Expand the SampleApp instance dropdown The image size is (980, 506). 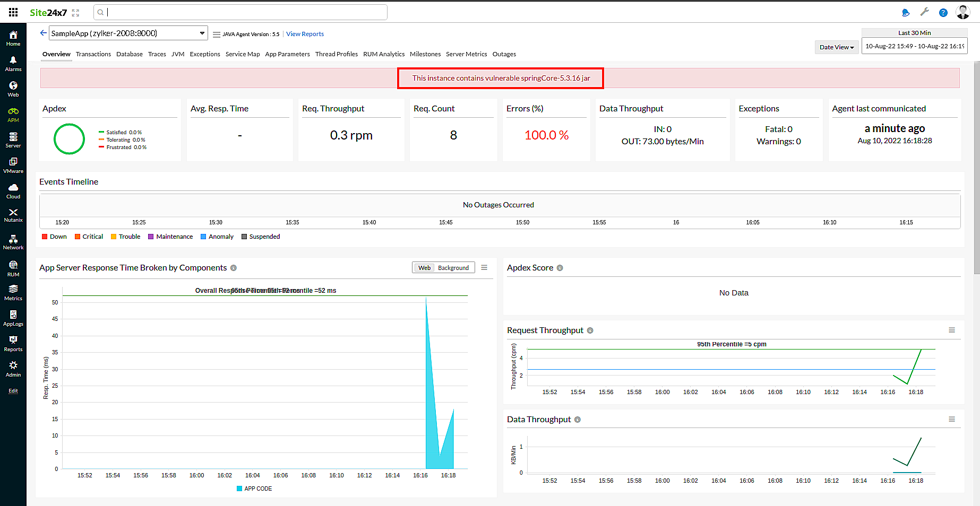click(128, 33)
